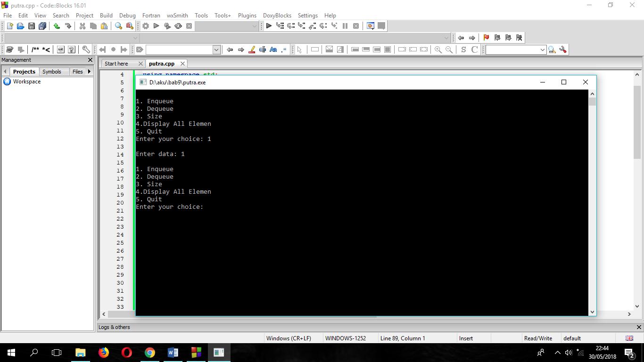Open the code completion namespace scope dropdown
Screen dimensions: 644x362
pyautogui.click(x=135, y=38)
